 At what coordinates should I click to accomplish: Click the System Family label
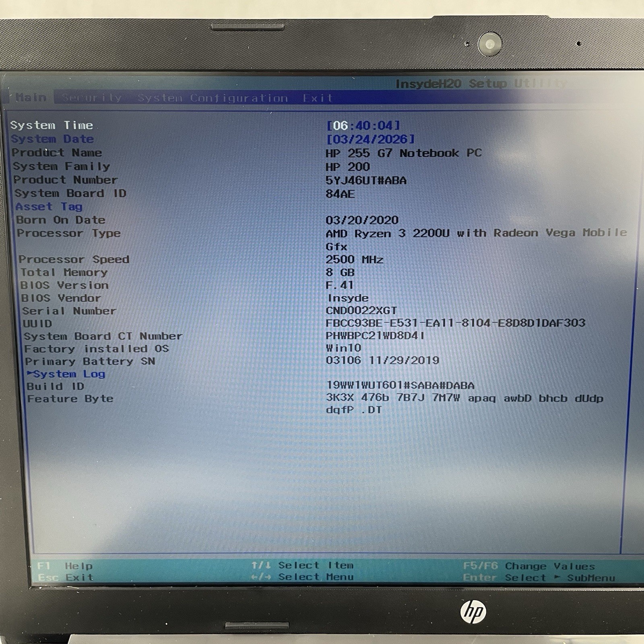click(x=62, y=166)
